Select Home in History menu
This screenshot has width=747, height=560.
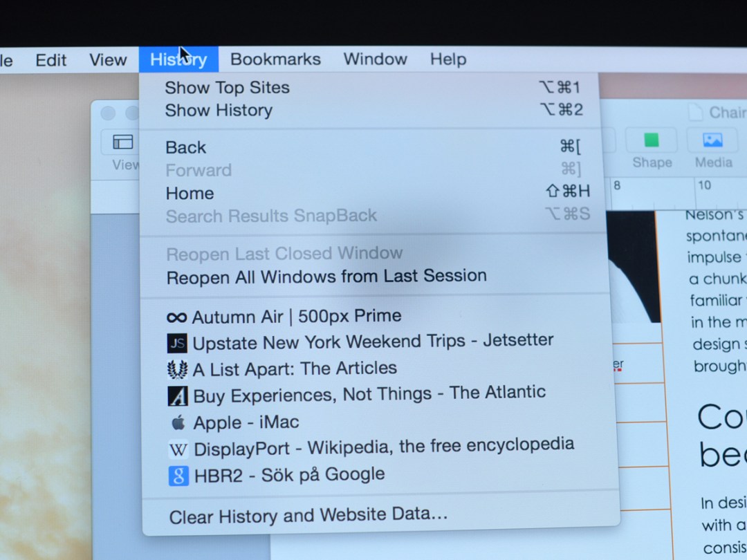[x=374, y=193]
